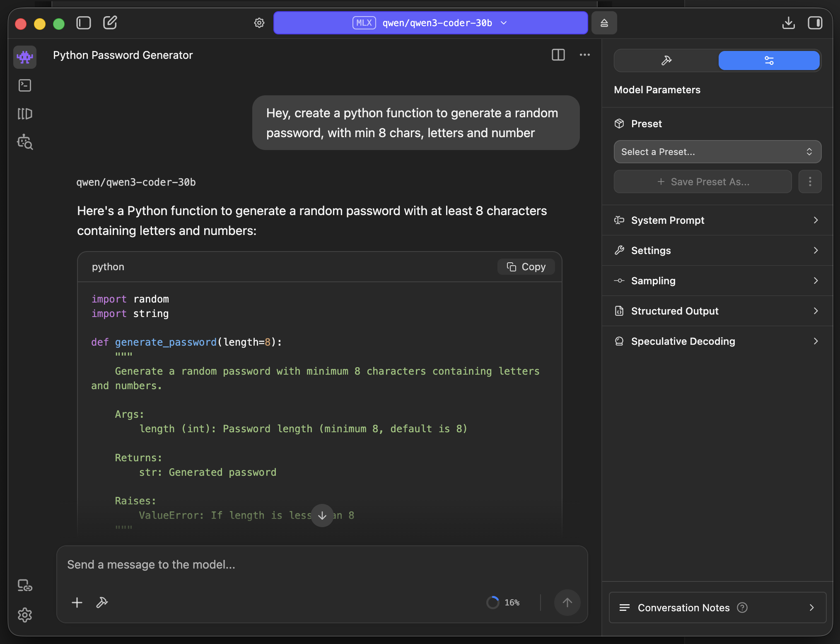Viewport: 840px width, 644px height.
Task: Open the Chat view in sidebar
Action: 25,57
